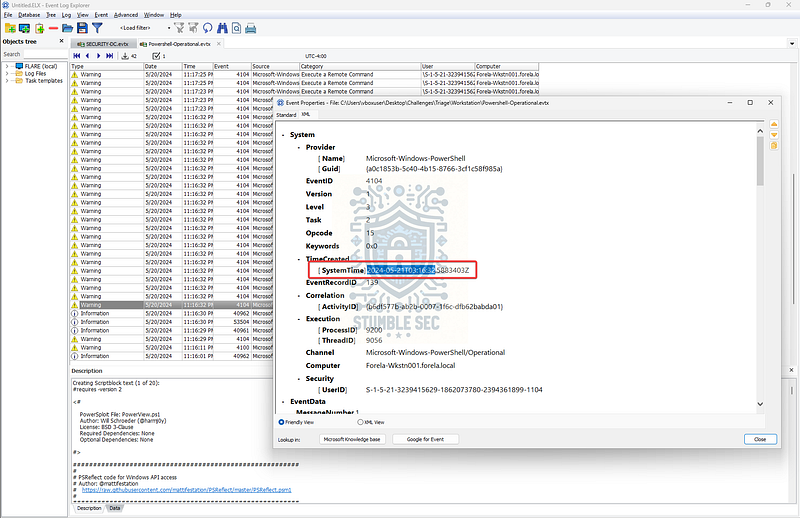Viewport: 800px width, 518px height.
Task: Open the Database menu
Action: [29, 15]
